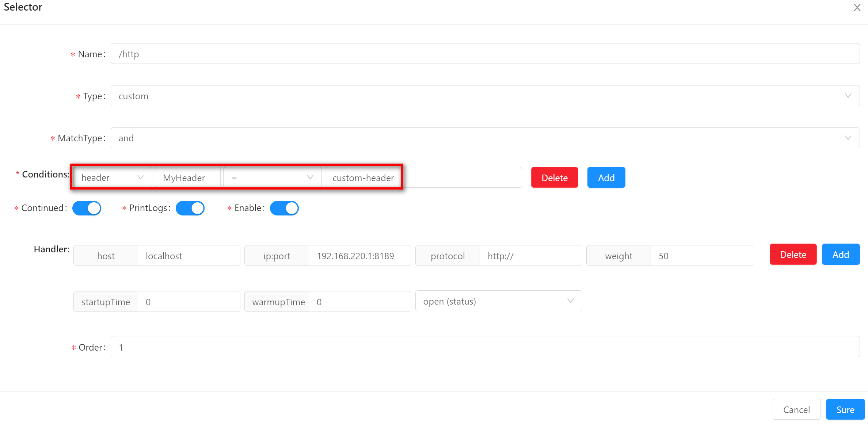This screenshot has width=868, height=424.
Task: Click the weight input showing 50
Action: coord(701,256)
